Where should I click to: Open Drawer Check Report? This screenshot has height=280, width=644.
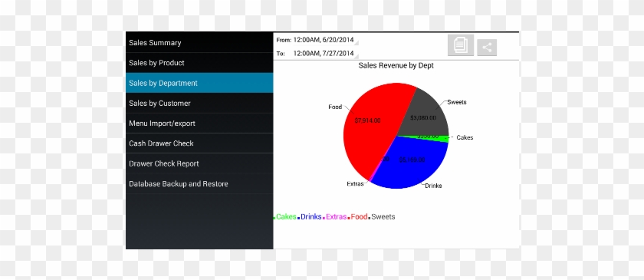pos(199,163)
